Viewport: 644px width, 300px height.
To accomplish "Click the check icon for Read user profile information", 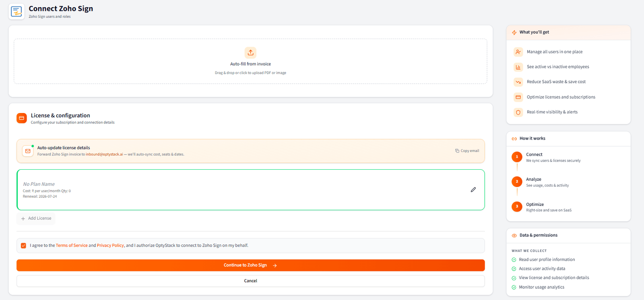I will [514, 260].
